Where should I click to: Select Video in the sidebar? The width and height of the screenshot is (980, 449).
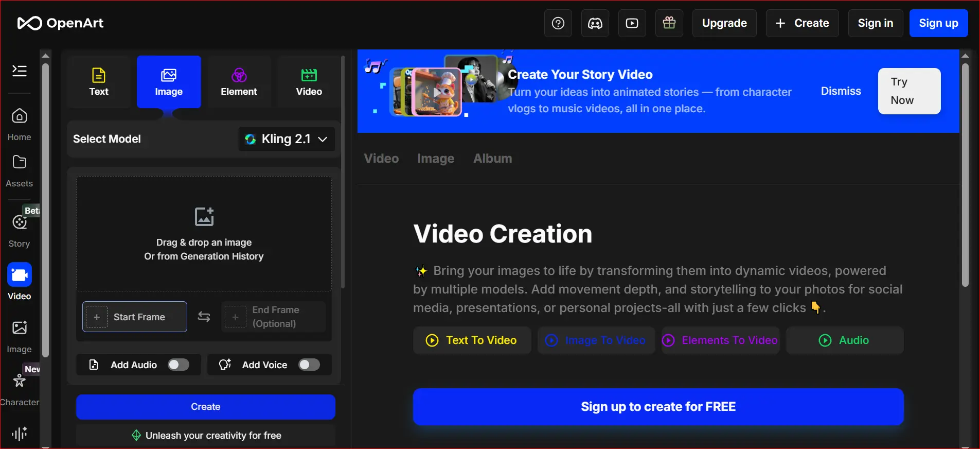20,282
